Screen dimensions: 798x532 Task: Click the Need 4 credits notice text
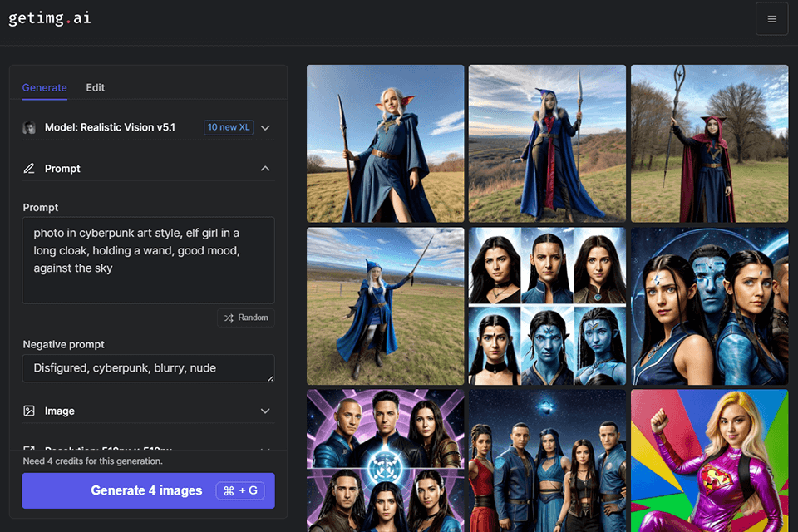pos(92,461)
